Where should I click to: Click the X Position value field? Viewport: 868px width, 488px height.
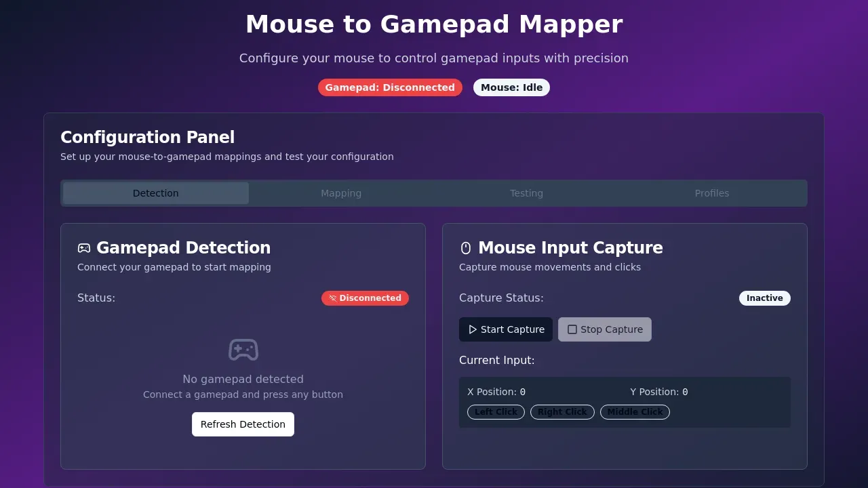[496, 392]
